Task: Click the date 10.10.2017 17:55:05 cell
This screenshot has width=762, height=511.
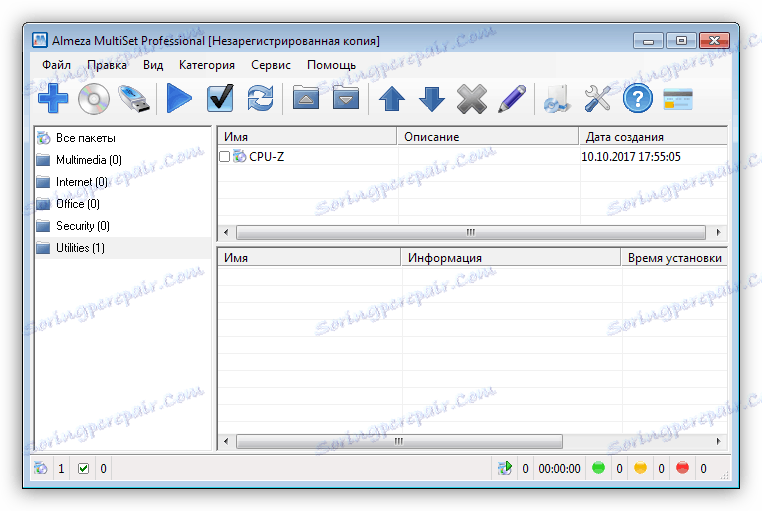Action: [x=631, y=156]
